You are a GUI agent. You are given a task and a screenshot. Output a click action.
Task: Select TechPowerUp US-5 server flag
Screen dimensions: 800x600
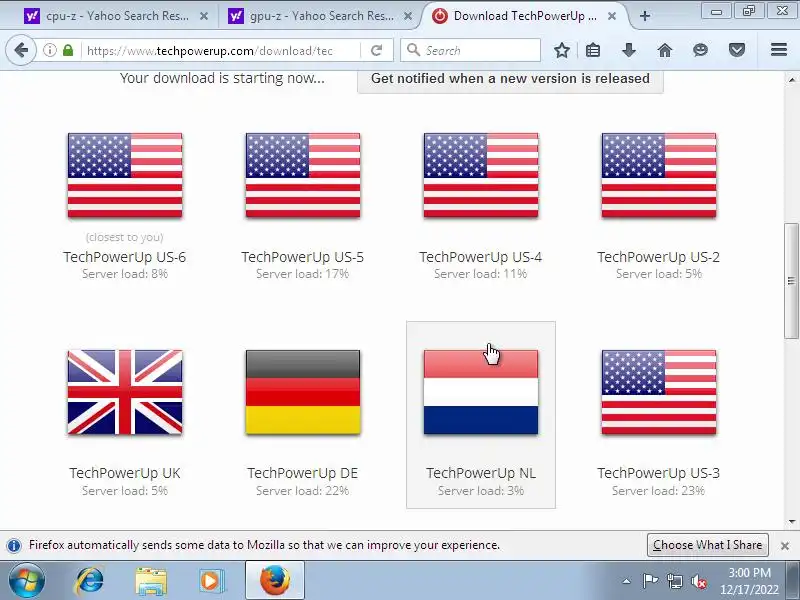click(303, 175)
